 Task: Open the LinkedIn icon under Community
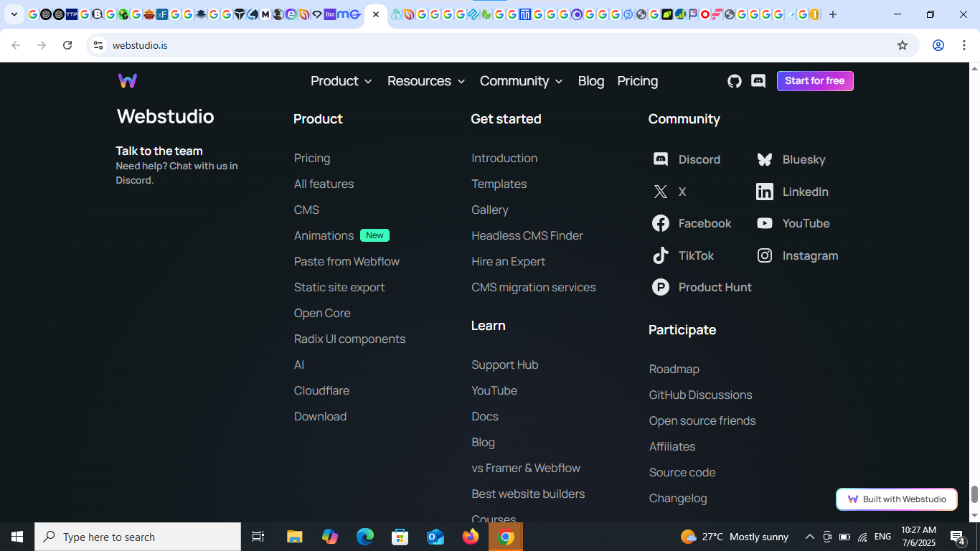(765, 192)
